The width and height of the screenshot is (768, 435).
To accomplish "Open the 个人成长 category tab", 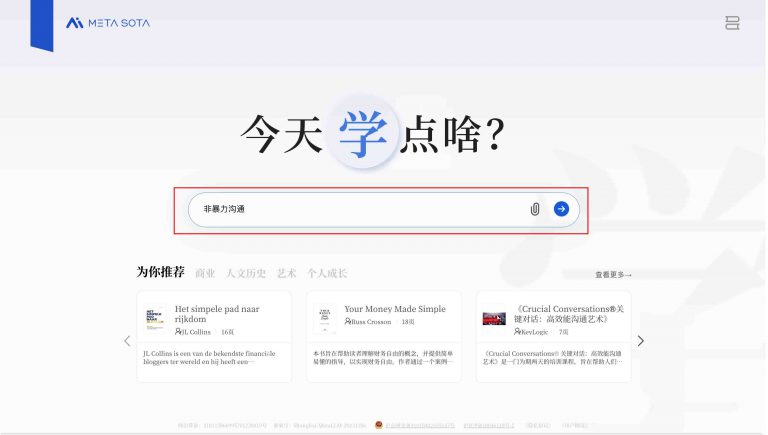I will tap(327, 273).
